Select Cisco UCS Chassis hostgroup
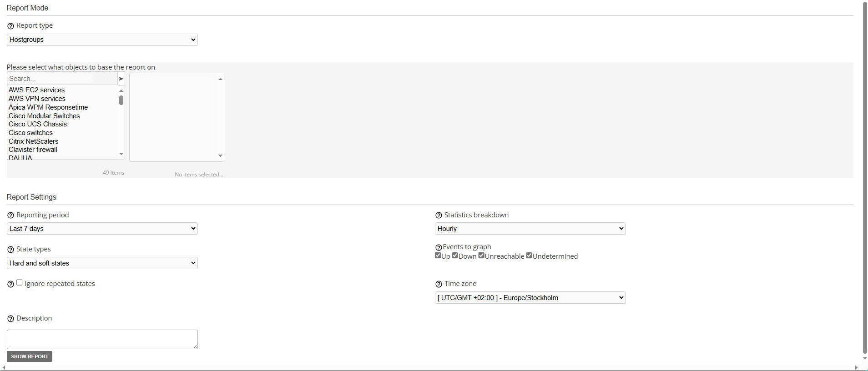868x371 pixels. point(38,124)
